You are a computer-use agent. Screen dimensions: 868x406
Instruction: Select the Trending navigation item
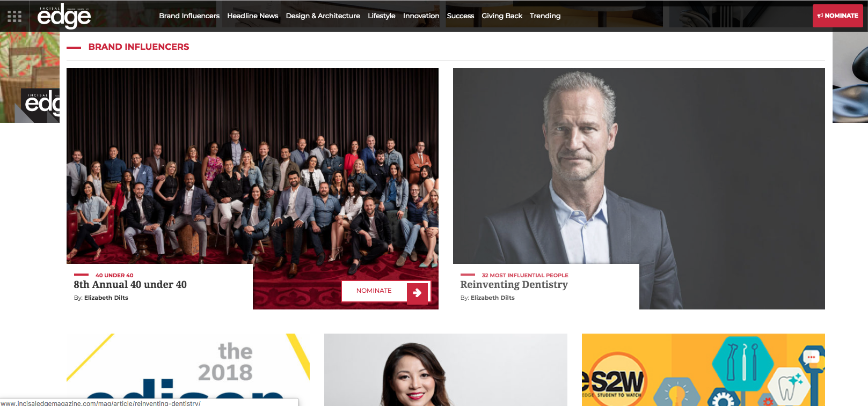point(545,16)
